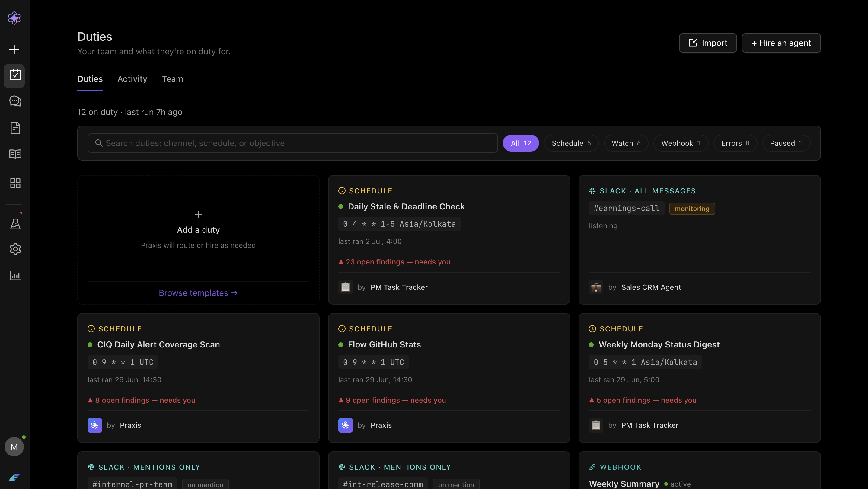
Task: Open the open-book library sidebar icon
Action: click(x=15, y=154)
